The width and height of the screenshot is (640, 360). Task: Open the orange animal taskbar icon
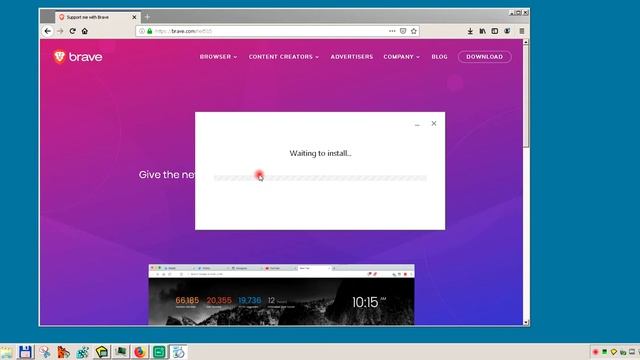click(63, 352)
